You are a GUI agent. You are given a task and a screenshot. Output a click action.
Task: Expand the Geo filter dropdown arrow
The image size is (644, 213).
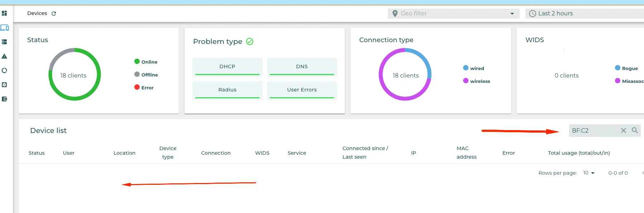tap(512, 14)
